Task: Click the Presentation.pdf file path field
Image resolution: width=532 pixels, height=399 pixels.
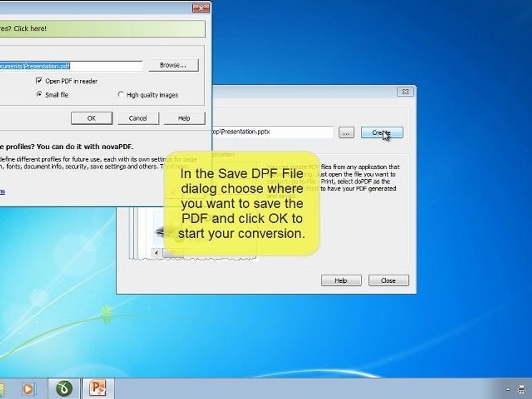Action: click(71, 66)
